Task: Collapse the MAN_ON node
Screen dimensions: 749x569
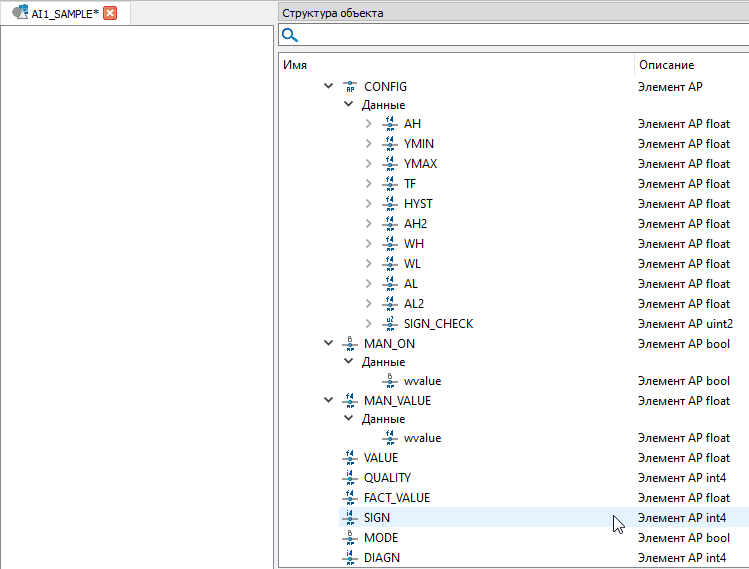Action: tap(329, 344)
